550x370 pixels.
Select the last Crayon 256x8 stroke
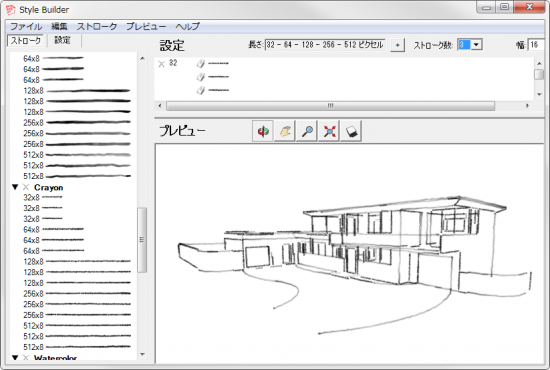[77, 315]
